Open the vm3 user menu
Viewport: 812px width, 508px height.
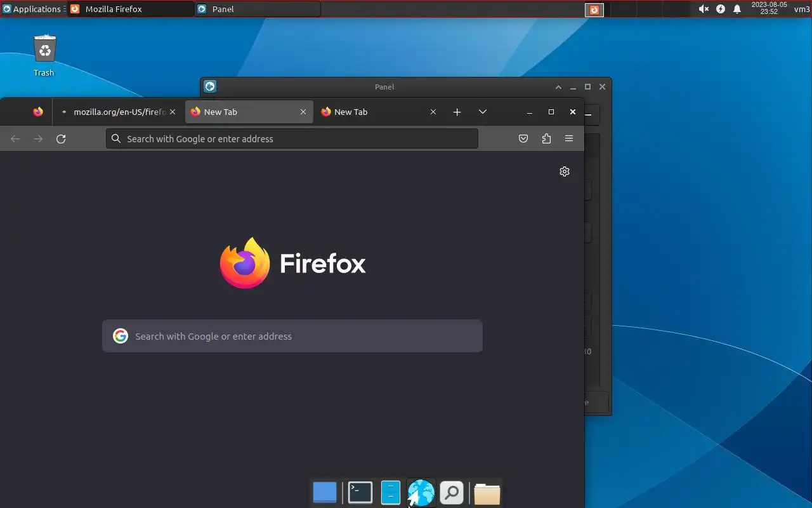802,9
